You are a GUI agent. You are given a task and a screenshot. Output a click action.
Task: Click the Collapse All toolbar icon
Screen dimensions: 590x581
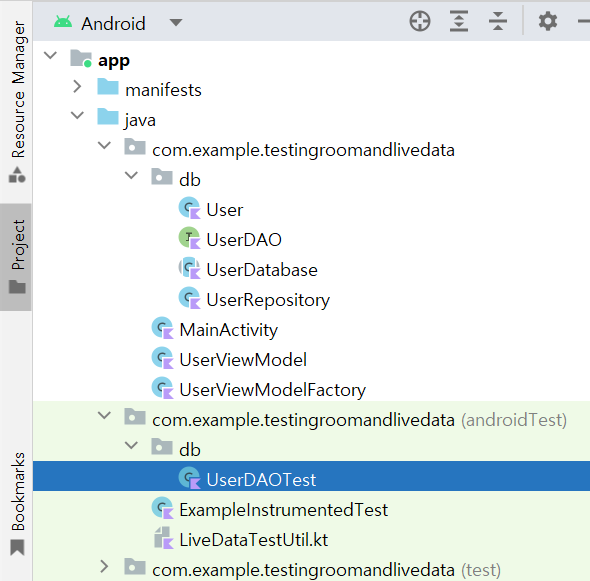[x=498, y=21]
